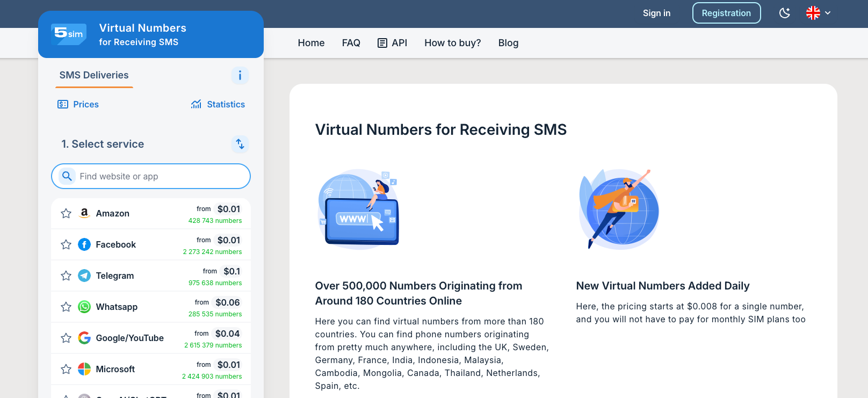
Task: Click the Telegram $0.1 price
Action: pos(232,271)
